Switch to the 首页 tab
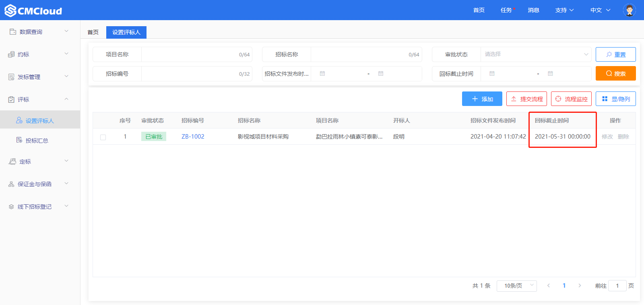 click(x=93, y=32)
